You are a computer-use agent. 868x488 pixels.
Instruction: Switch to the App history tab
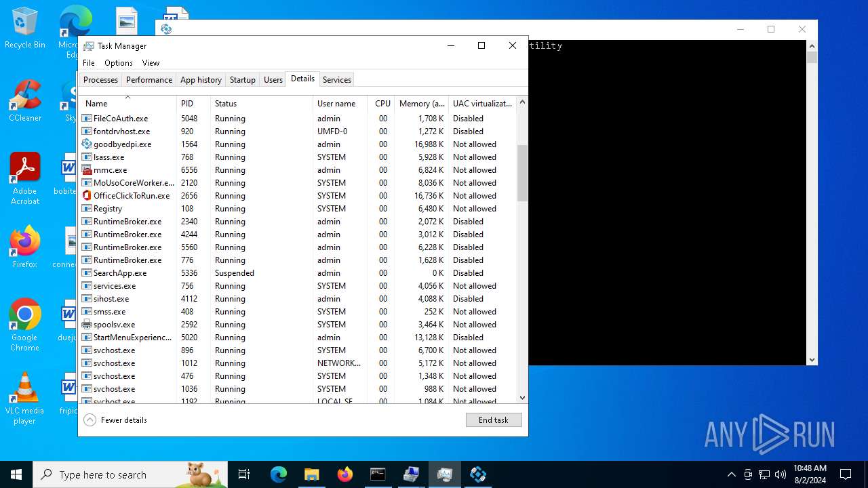[201, 80]
